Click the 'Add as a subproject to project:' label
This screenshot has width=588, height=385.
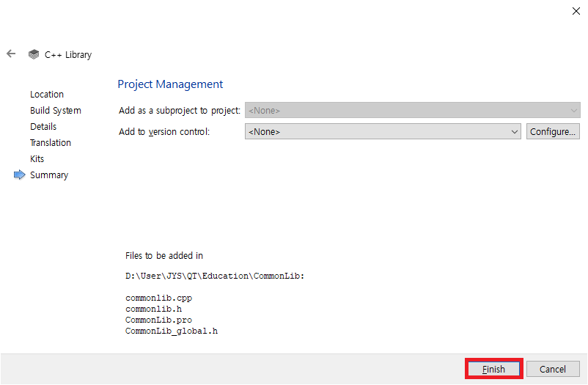(x=180, y=110)
